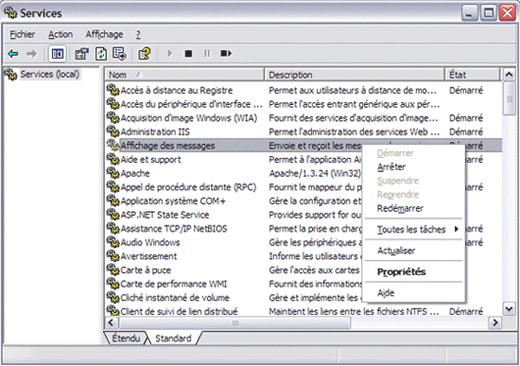520x366 pixels.
Task: Select Services (local) tree node
Action: point(50,74)
